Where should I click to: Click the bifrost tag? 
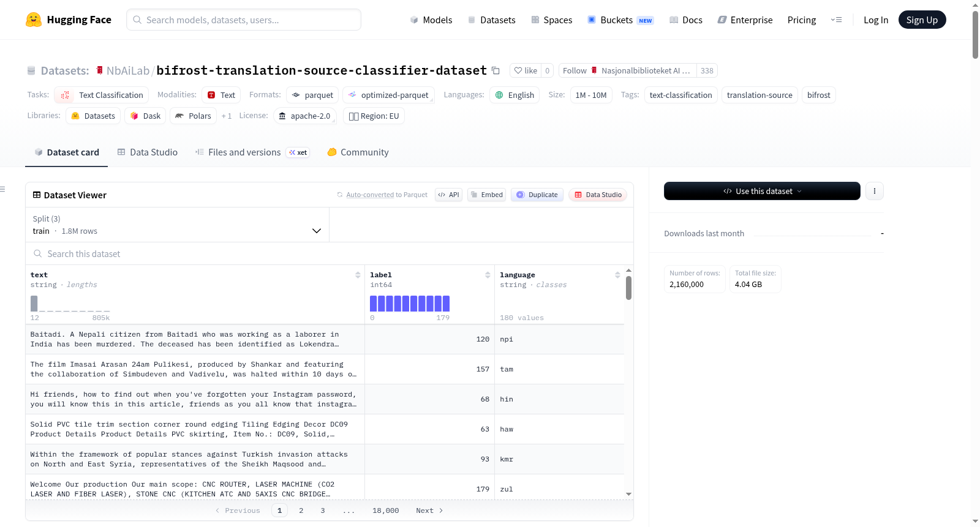pyautogui.click(x=818, y=95)
